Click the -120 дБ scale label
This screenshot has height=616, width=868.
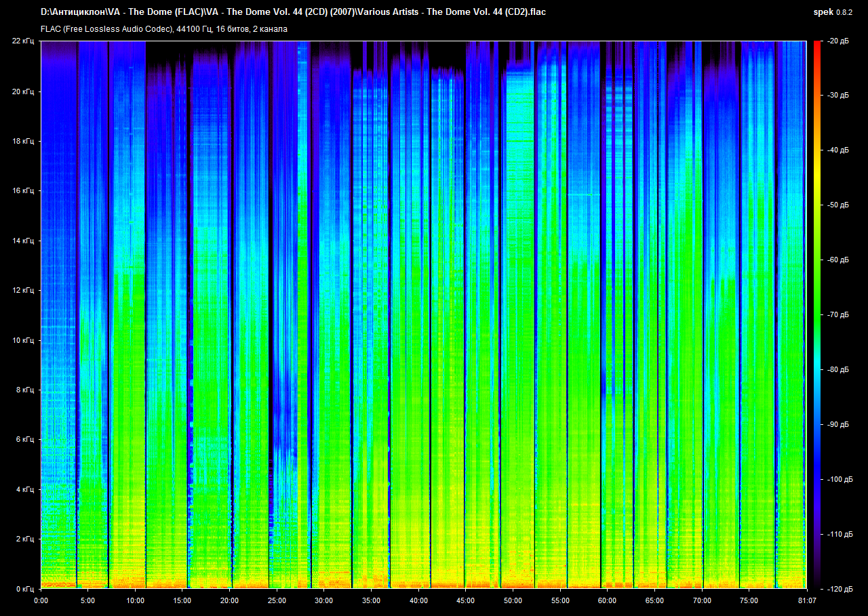click(838, 589)
